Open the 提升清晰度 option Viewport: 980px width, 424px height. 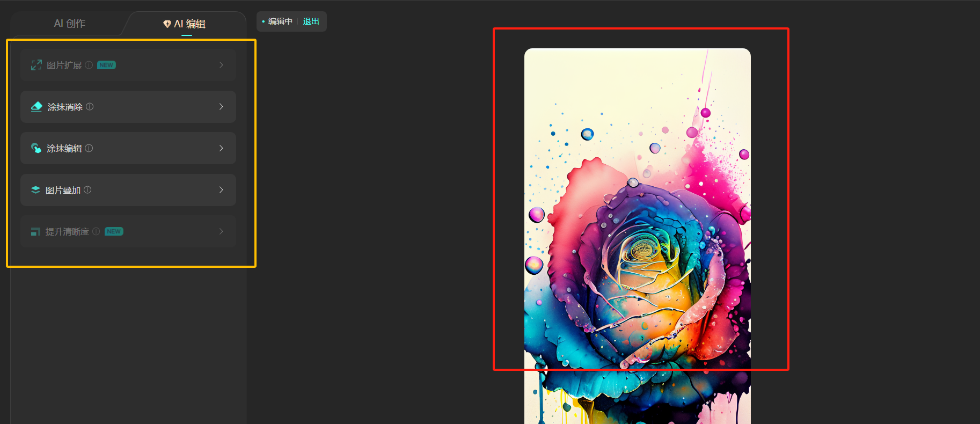128,231
